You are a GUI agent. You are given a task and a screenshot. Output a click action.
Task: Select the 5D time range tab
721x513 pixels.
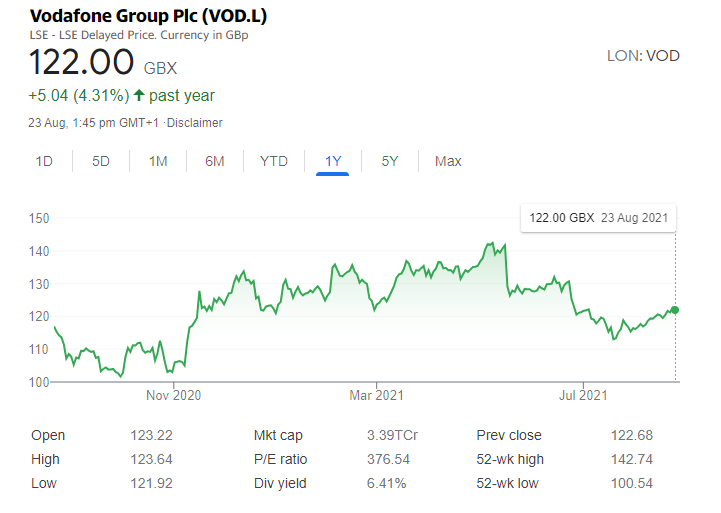[101, 161]
